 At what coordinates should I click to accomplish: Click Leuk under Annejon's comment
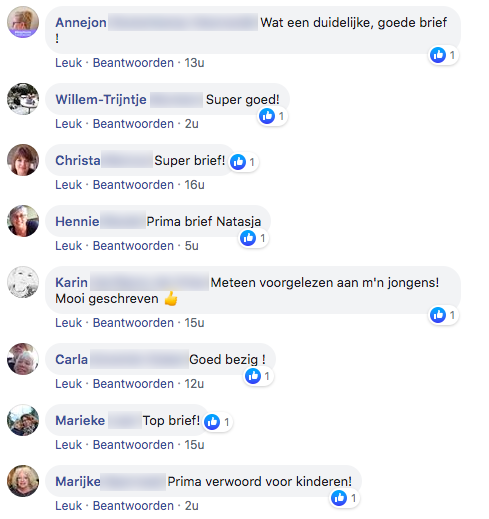point(68,63)
